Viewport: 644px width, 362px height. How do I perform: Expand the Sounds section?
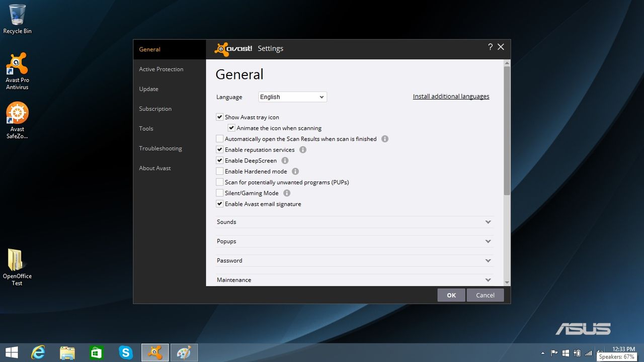tap(355, 222)
